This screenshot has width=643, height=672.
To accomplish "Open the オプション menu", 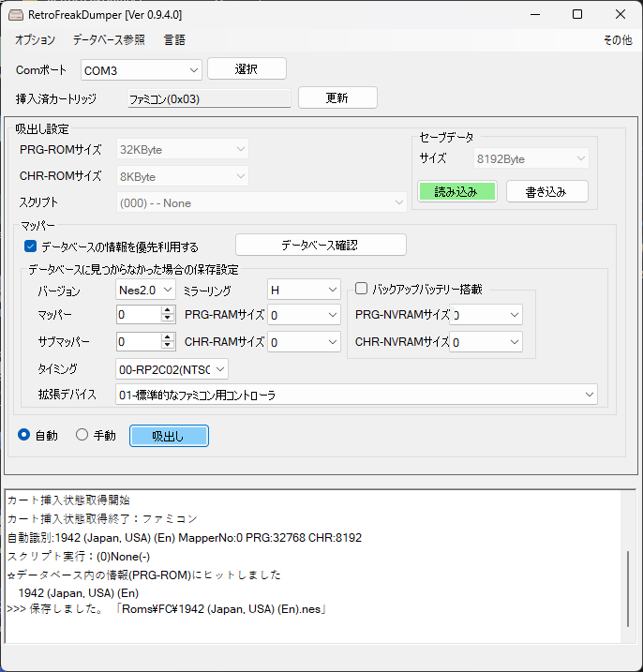I will coord(36,40).
